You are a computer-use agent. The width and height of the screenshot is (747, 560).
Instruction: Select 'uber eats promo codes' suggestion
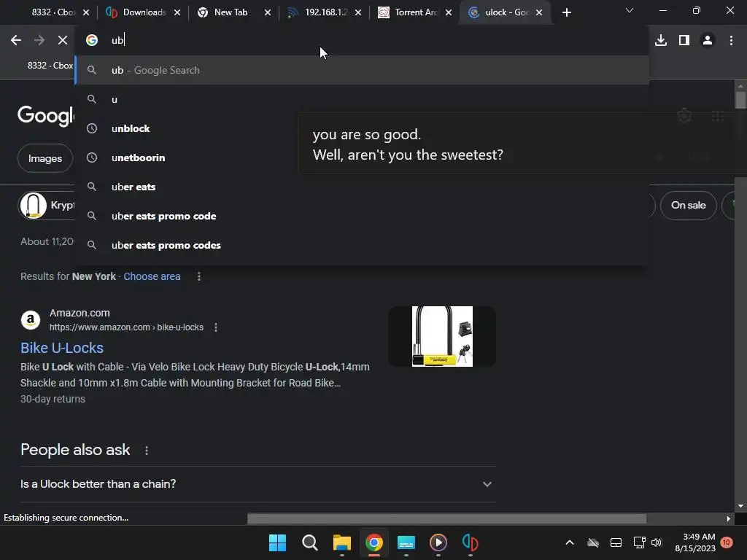362,245
